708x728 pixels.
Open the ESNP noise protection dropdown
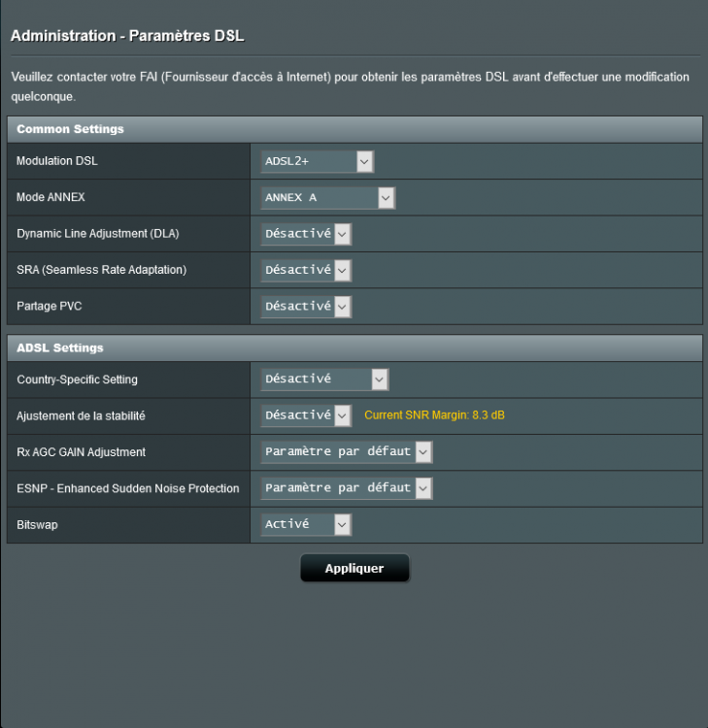(x=347, y=488)
